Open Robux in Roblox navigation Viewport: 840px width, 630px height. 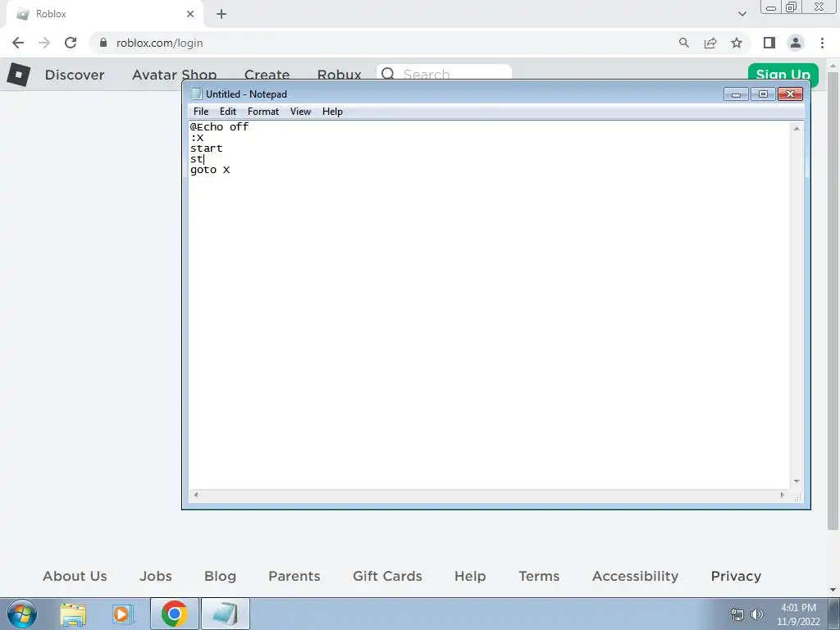pyautogui.click(x=339, y=75)
